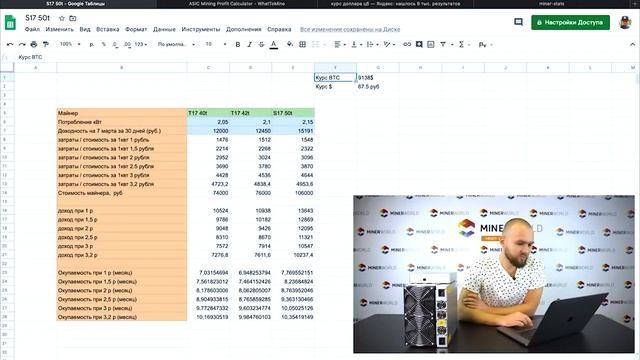Screen dimensions: 640x360
Task: Open the Дополнения menu
Action: tap(244, 29)
